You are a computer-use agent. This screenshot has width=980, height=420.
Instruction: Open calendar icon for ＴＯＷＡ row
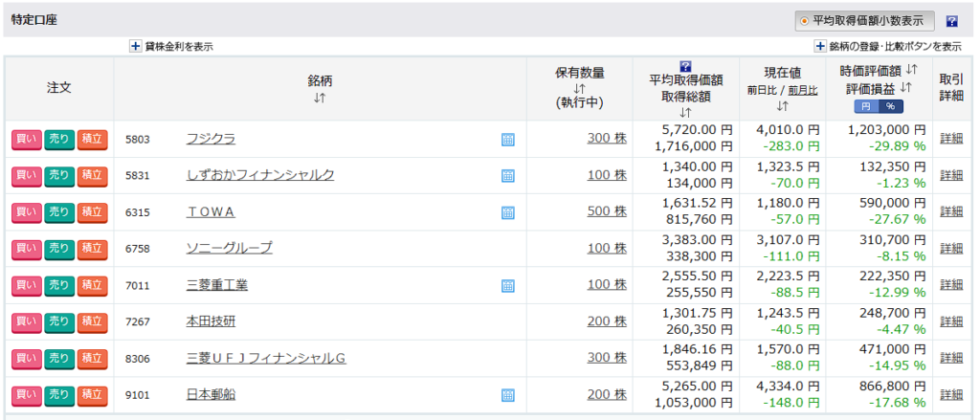pyautogui.click(x=508, y=212)
